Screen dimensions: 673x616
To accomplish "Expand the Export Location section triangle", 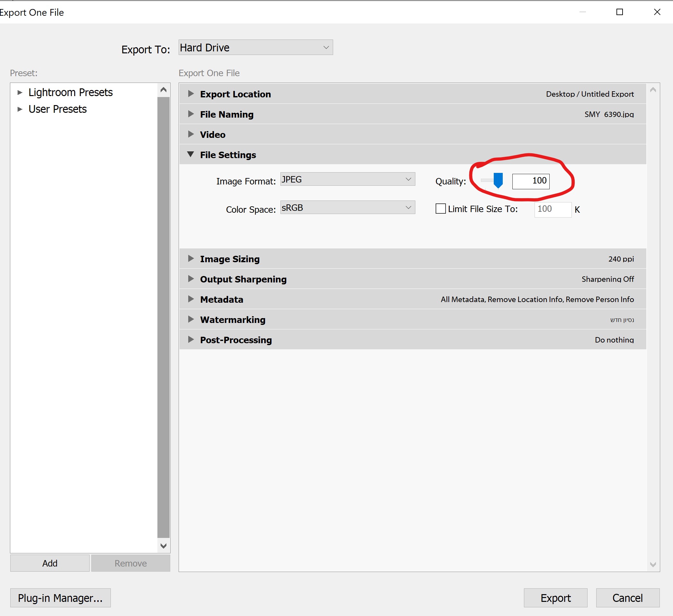I will click(190, 94).
